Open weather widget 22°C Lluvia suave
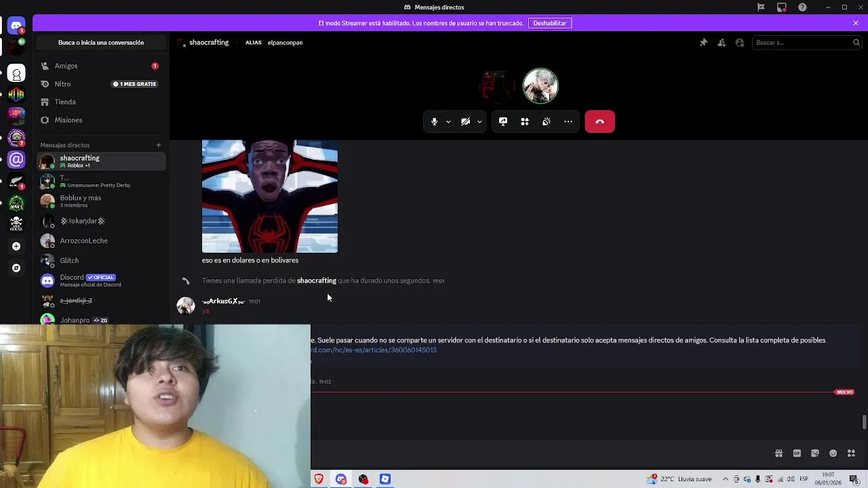The image size is (868, 488). point(679,479)
